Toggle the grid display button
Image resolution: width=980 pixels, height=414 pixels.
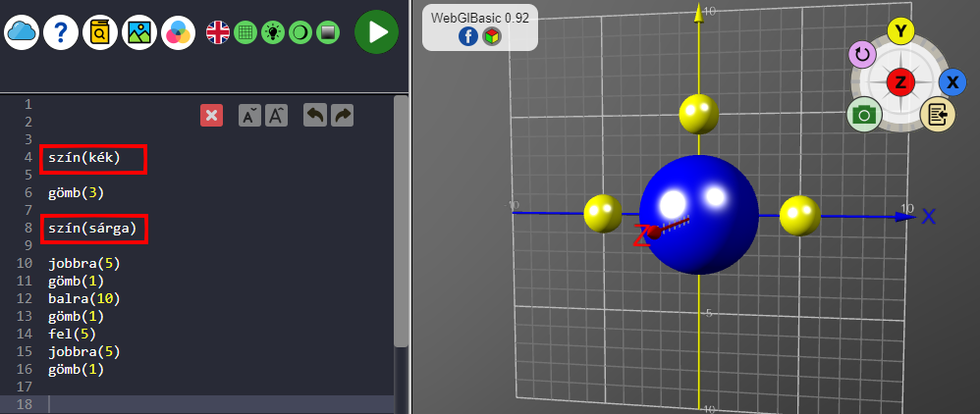(245, 32)
